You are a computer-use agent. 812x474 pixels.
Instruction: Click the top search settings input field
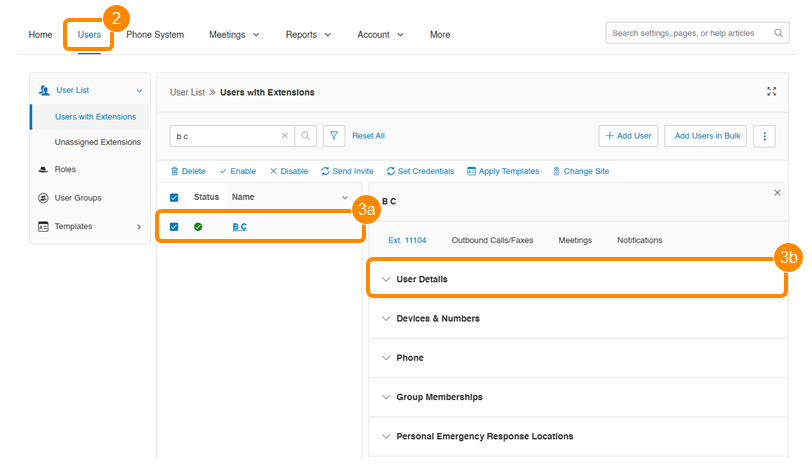click(x=690, y=33)
